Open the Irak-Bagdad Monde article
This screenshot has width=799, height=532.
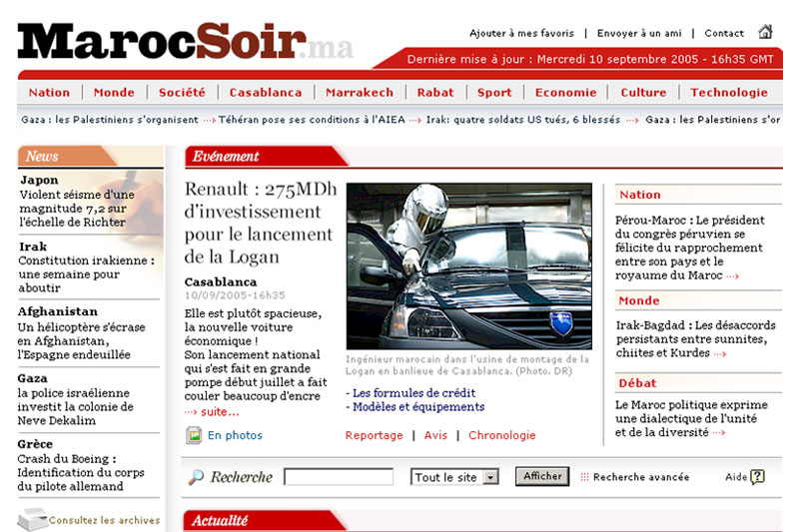(x=695, y=339)
